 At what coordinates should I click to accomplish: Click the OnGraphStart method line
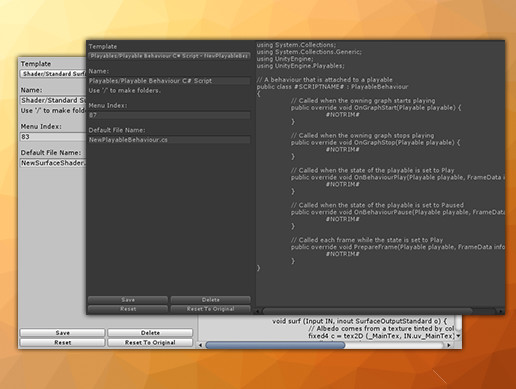(376, 108)
